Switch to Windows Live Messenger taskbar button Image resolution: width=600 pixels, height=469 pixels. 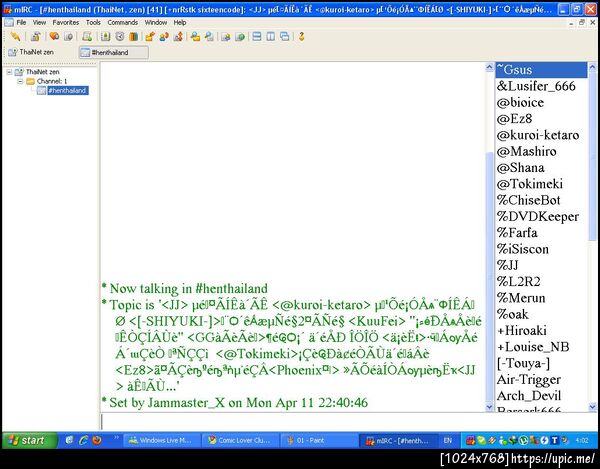pyautogui.click(x=162, y=441)
